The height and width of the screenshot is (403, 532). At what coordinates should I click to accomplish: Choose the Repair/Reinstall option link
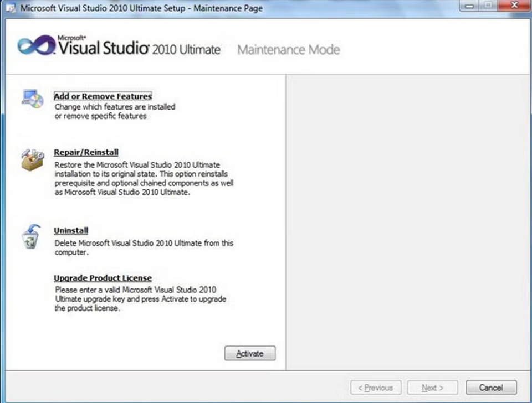[x=86, y=152]
